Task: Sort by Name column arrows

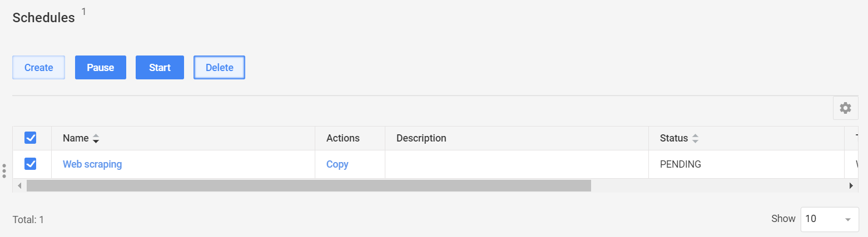Action: pos(96,138)
